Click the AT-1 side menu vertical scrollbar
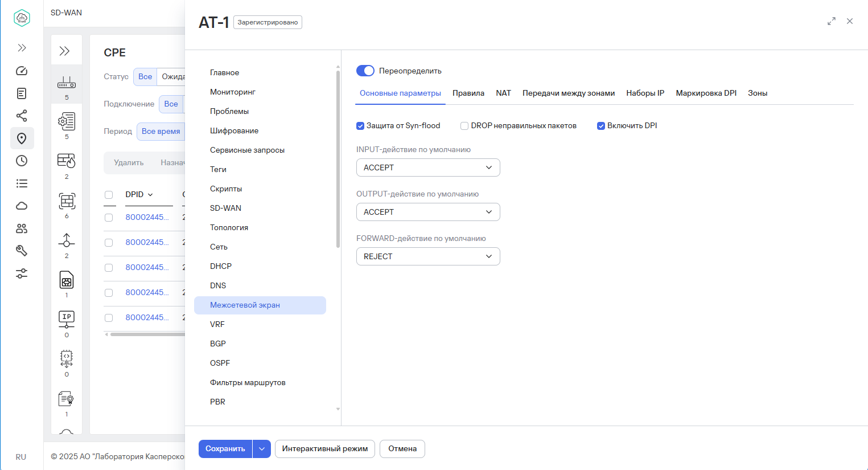Screen dimensions: 868x470 338,160
